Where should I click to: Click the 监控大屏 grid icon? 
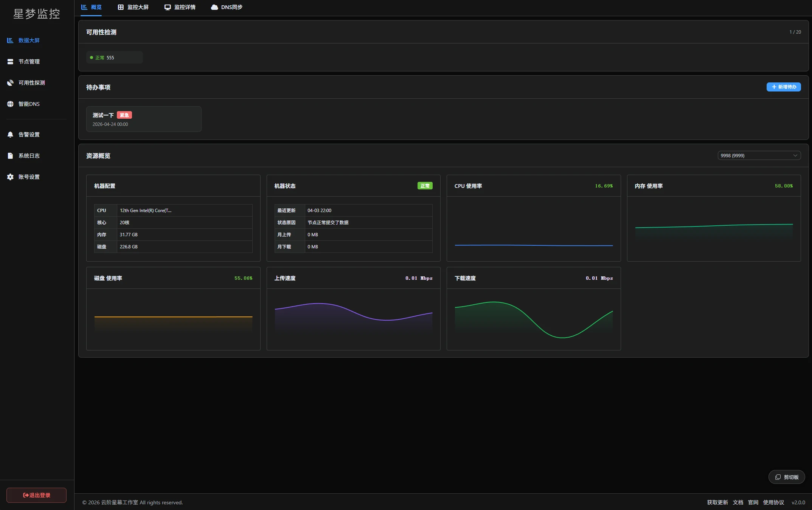point(121,7)
